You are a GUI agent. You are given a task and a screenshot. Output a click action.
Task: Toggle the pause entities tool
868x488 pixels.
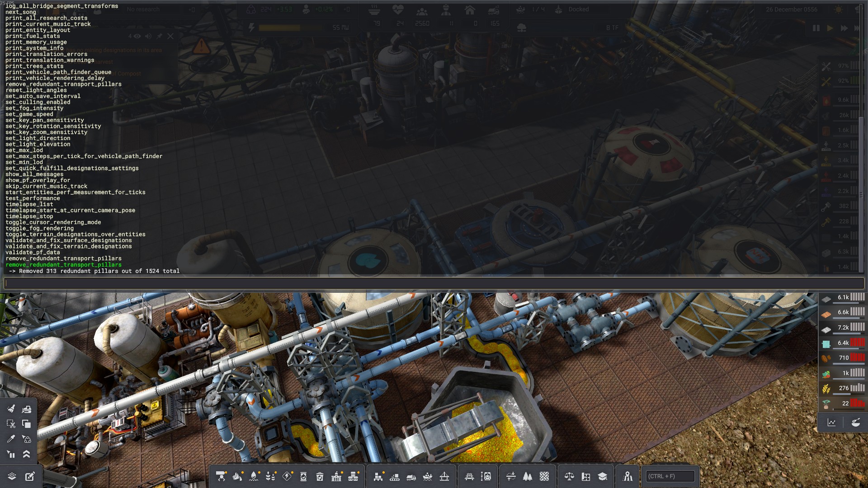pyautogui.click(x=11, y=454)
